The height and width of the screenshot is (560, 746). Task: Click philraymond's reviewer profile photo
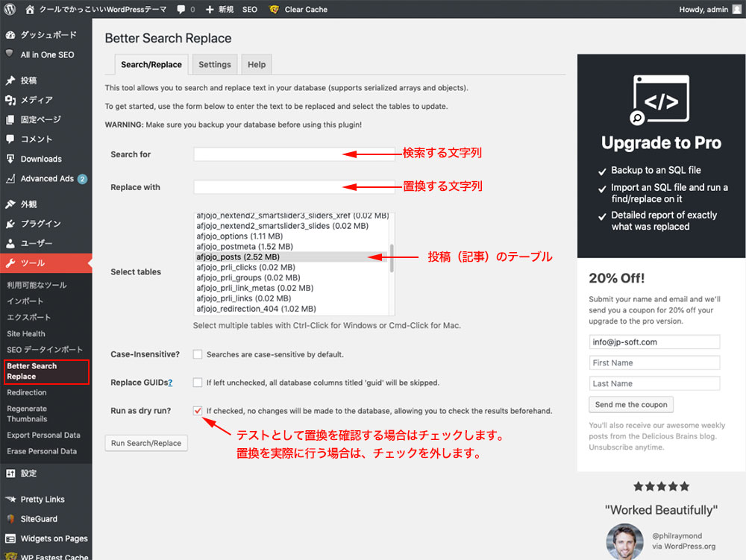[624, 541]
